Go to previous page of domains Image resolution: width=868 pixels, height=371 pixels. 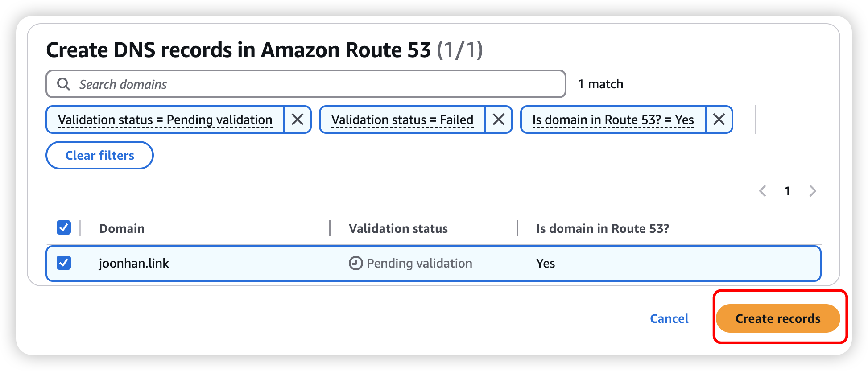coord(763,191)
